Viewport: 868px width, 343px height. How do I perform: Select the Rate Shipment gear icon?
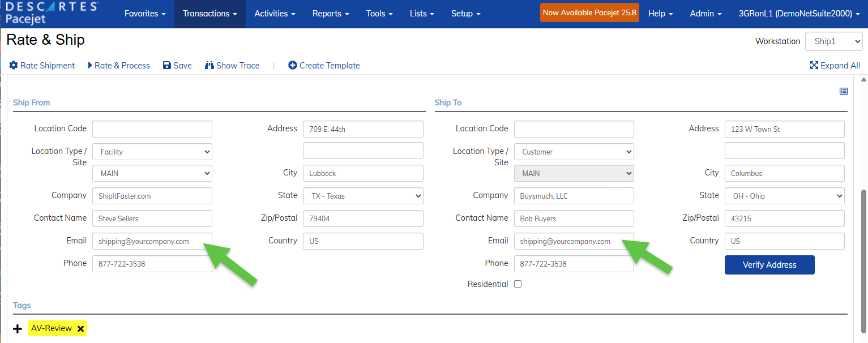[14, 65]
